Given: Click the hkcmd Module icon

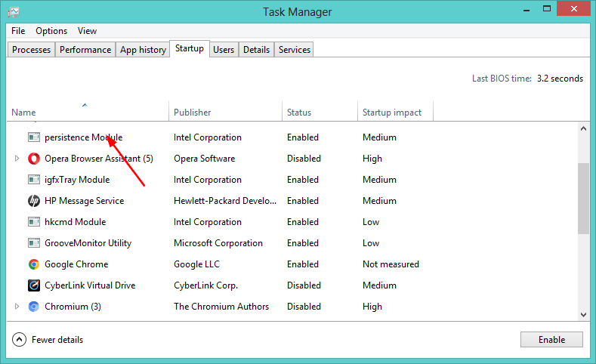Looking at the screenshot, I should coord(34,222).
